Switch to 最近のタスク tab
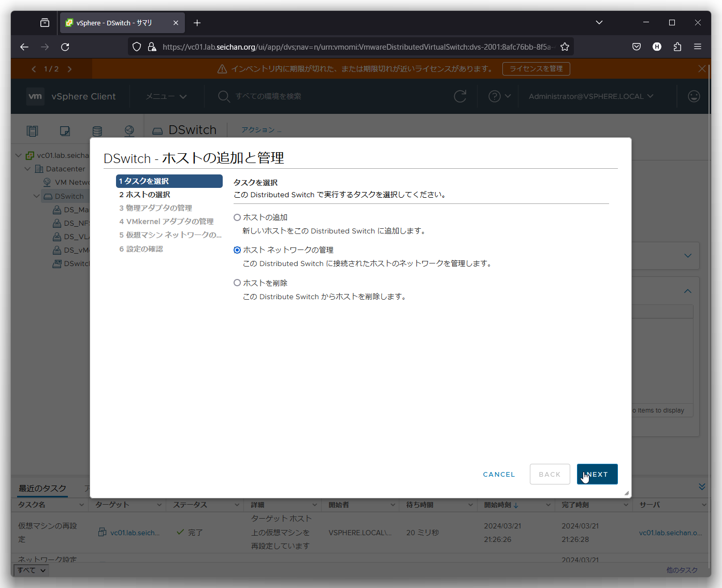Screen dimensions: 722x588 pyautogui.click(x=42, y=488)
